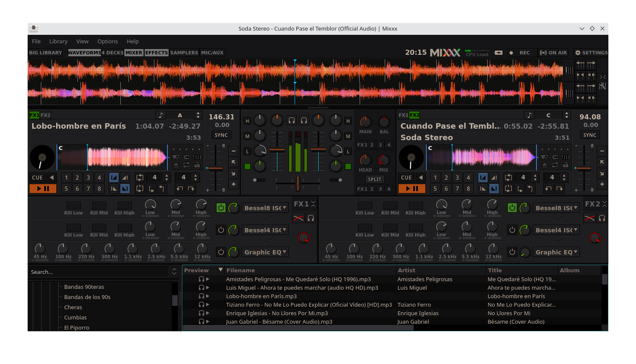This screenshot has width=636, height=364.
Task: Click the left deck spinning vinyl widget
Action: click(42, 158)
